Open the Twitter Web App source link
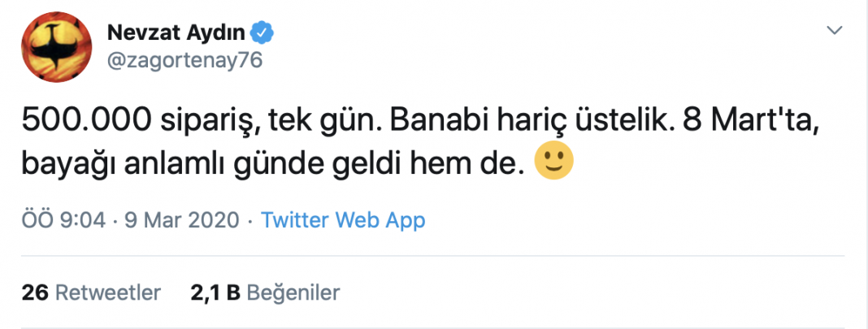Image resolution: width=868 pixels, height=329 pixels. (x=343, y=221)
